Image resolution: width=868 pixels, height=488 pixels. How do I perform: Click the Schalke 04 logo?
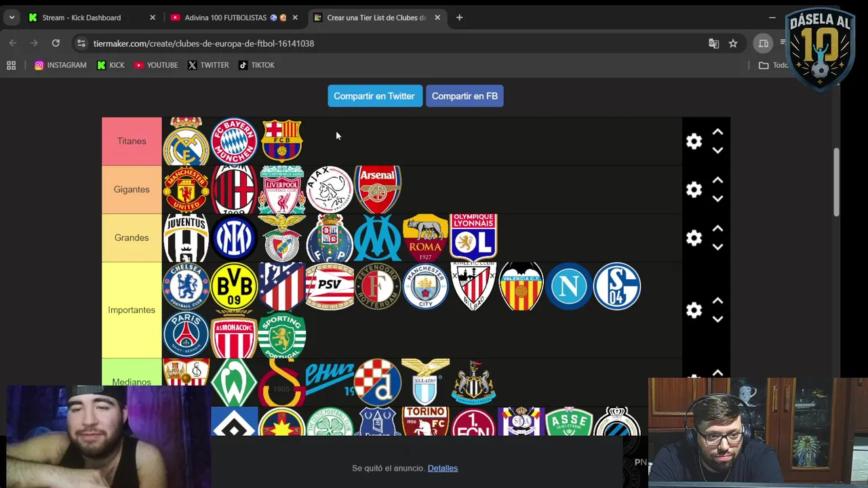[617, 286]
